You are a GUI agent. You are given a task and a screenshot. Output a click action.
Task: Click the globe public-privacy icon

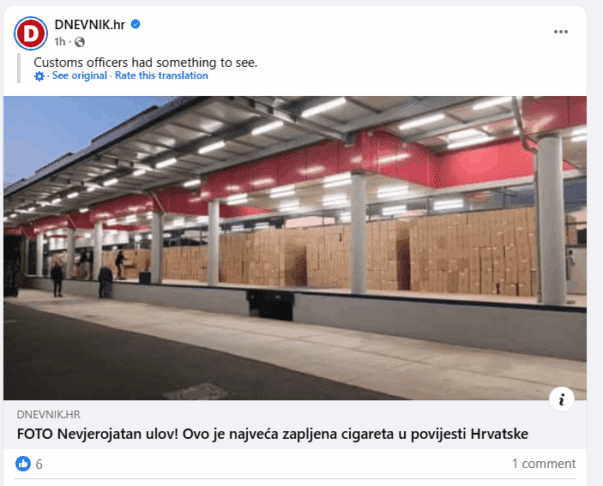point(80,42)
